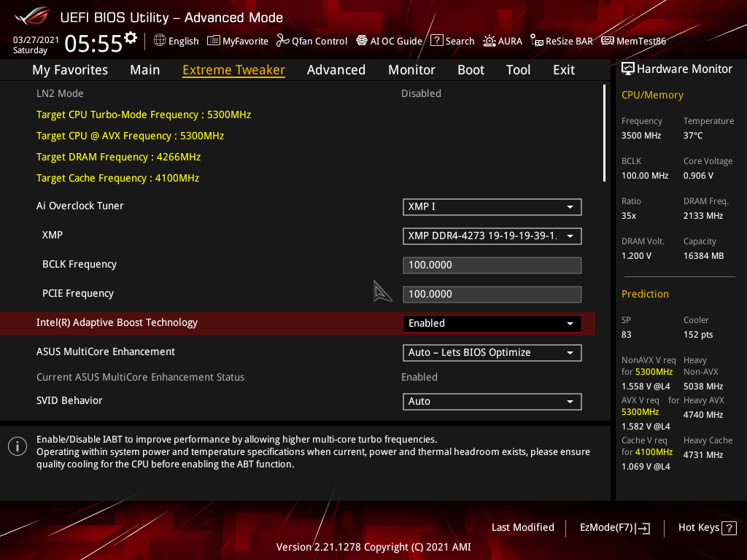Open date and time settings gear
747x560 pixels.
point(131,38)
